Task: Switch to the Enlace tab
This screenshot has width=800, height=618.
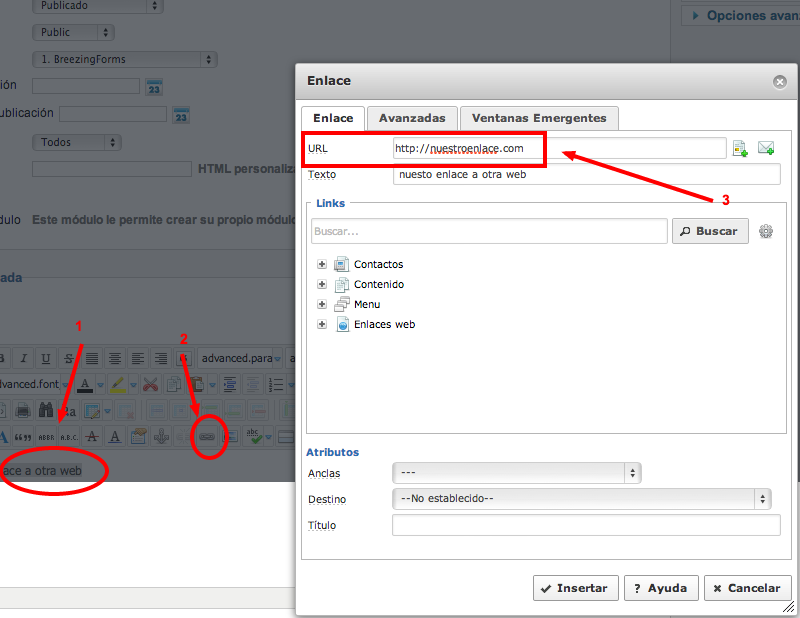Action: click(x=333, y=118)
